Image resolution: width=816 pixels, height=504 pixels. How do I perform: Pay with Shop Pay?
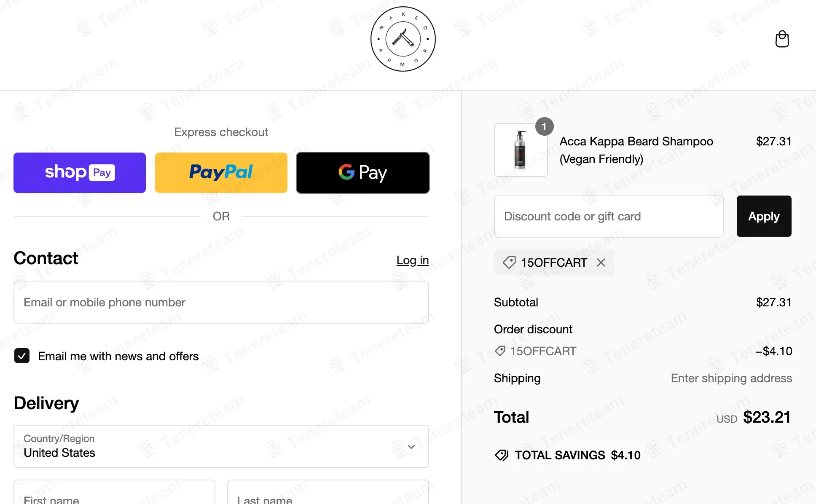tap(80, 173)
